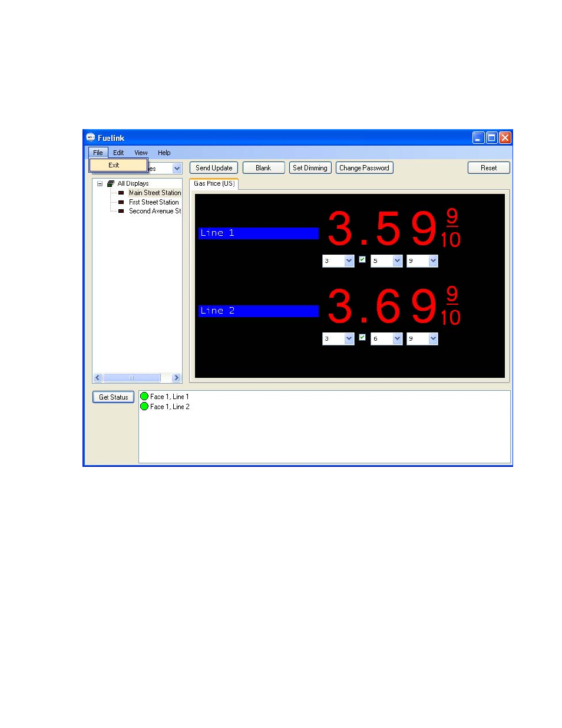Open the Line 1 dollars digit dropdown
The image size is (562, 728).
(349, 261)
